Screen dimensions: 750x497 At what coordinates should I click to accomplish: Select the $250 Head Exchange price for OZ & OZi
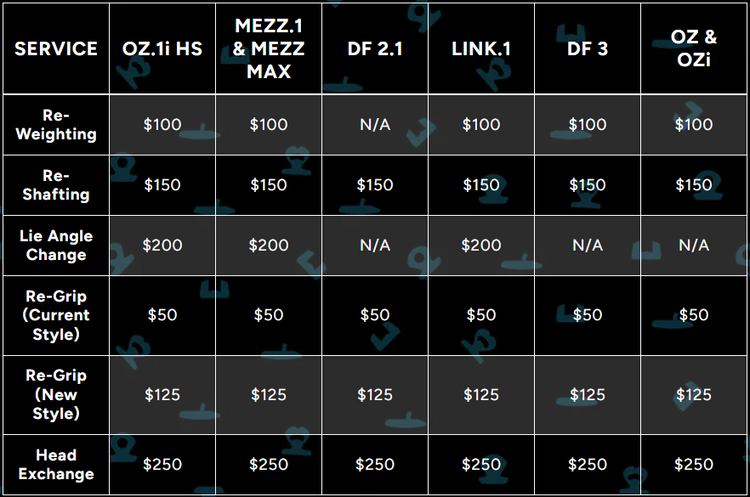point(693,464)
